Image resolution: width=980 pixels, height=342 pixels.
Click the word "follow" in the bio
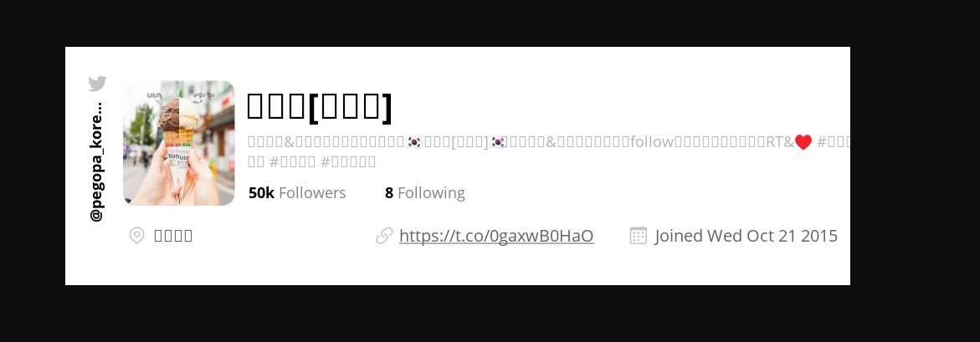pyautogui.click(x=652, y=141)
